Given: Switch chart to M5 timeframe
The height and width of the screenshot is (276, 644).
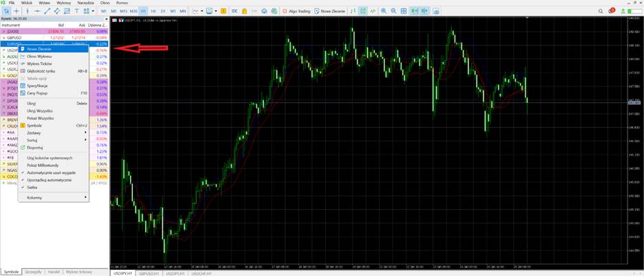Looking at the screenshot, I should pyautogui.click(x=114, y=11).
